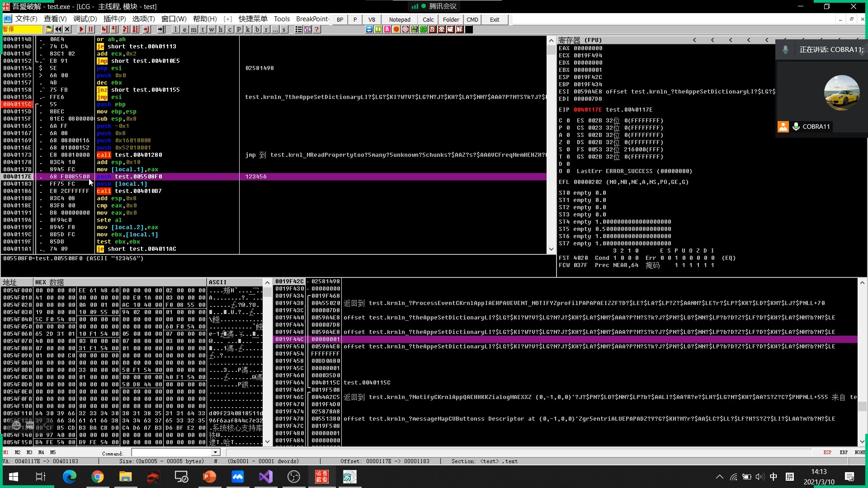Viewport: 868px width, 488px height.
Task: Click the CMD button
Action: pyautogui.click(x=472, y=19)
